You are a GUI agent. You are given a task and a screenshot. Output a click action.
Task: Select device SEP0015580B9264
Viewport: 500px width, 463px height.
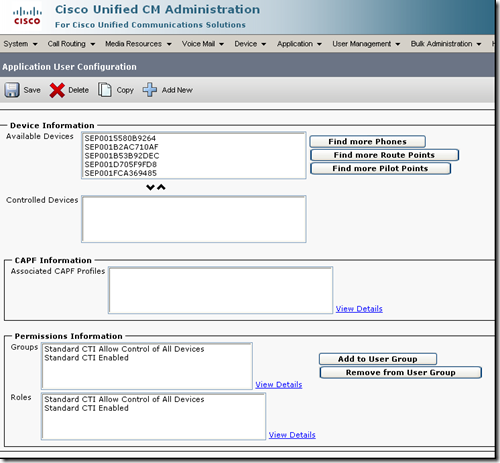pos(120,138)
